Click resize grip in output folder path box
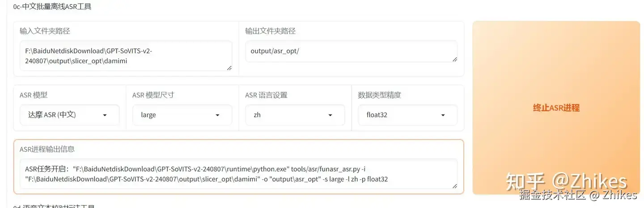This screenshot has width=644, height=208. [x=454, y=59]
